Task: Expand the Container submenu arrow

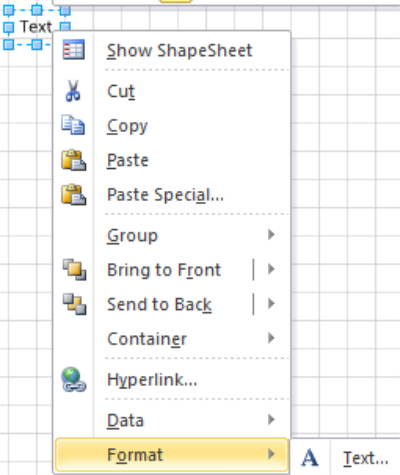Action: (x=271, y=338)
